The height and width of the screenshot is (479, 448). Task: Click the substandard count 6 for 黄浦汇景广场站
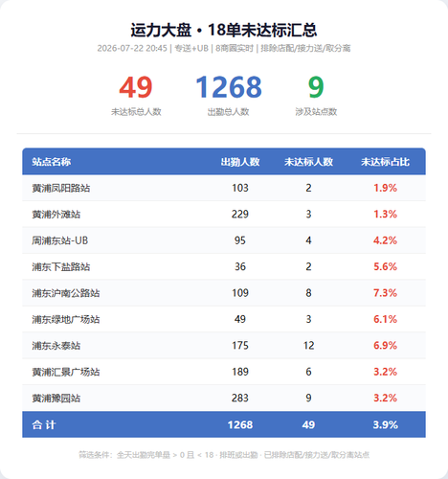point(308,372)
